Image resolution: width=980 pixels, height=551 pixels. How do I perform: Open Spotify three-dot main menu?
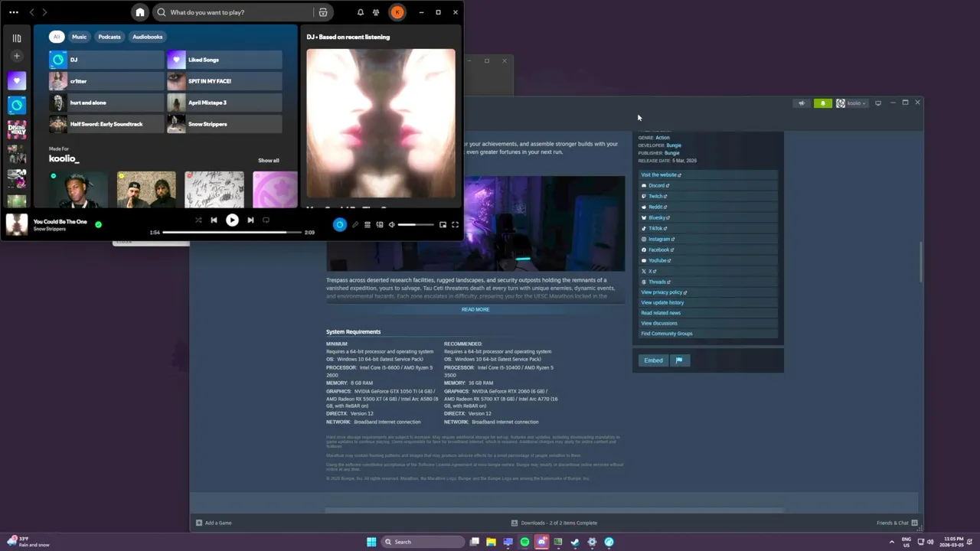pos(14,12)
